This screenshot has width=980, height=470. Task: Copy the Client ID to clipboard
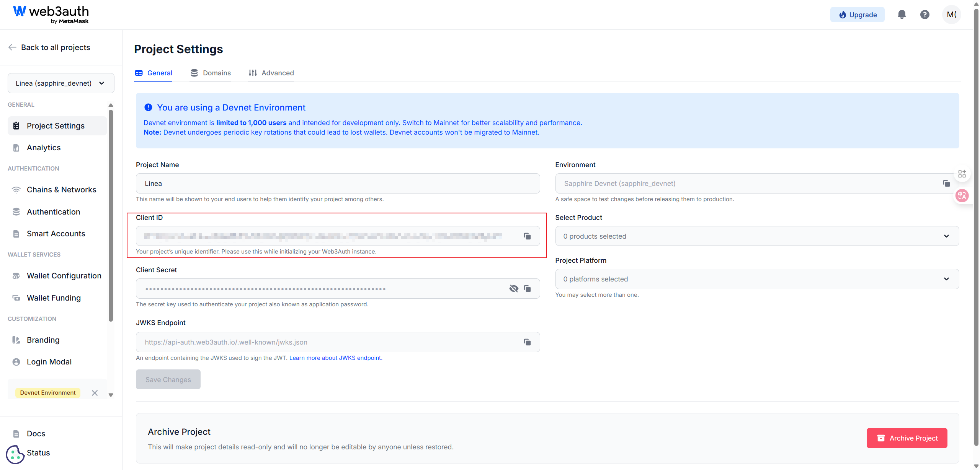click(x=527, y=236)
